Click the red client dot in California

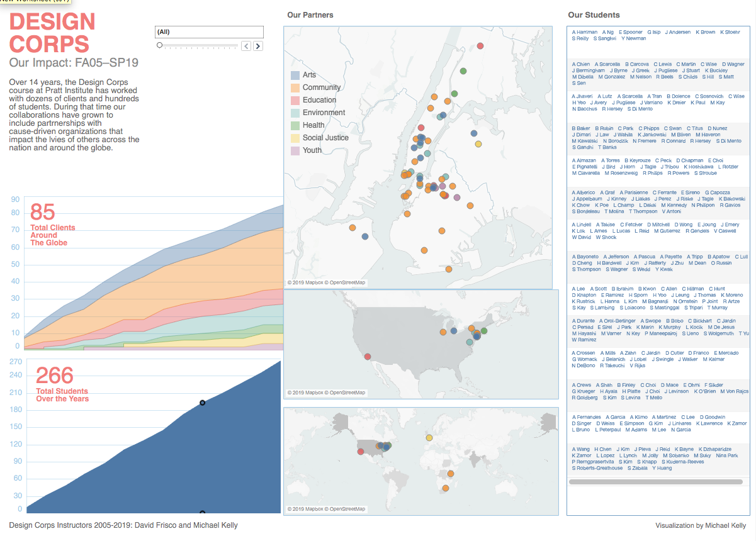tap(367, 355)
